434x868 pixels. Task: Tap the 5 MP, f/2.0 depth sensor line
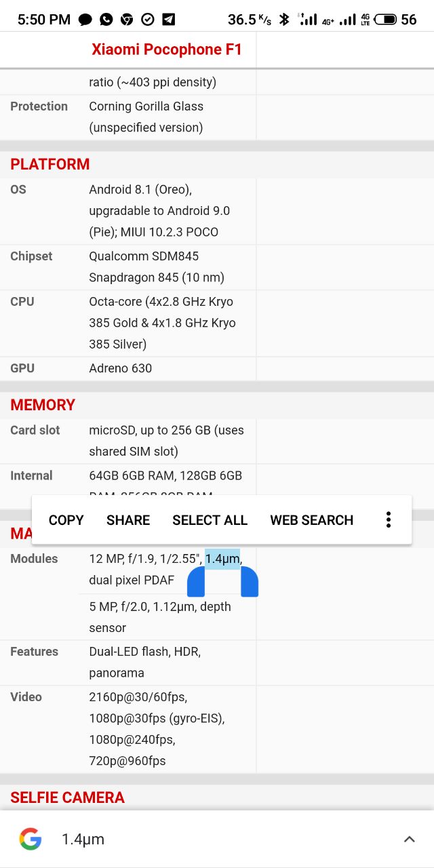pos(160,617)
